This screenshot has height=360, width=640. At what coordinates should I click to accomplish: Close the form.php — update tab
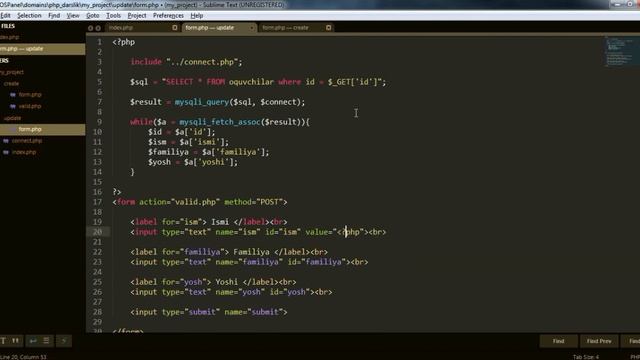[251, 28]
